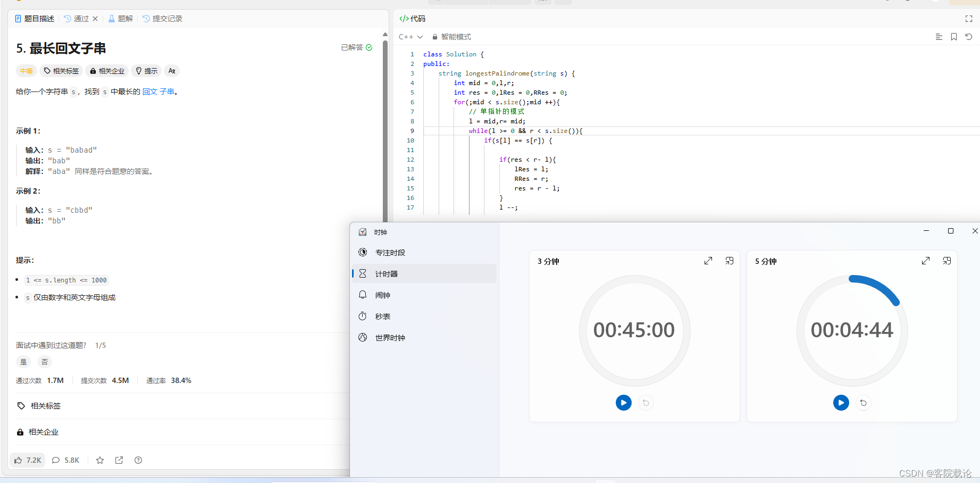Click the bookmark icon in code toolbar
980x483 pixels.
(954, 37)
